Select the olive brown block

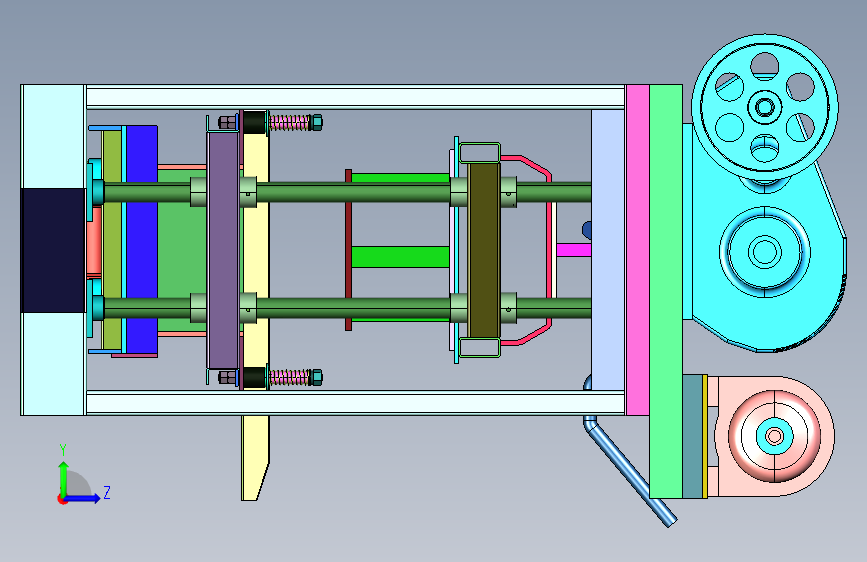(484, 250)
